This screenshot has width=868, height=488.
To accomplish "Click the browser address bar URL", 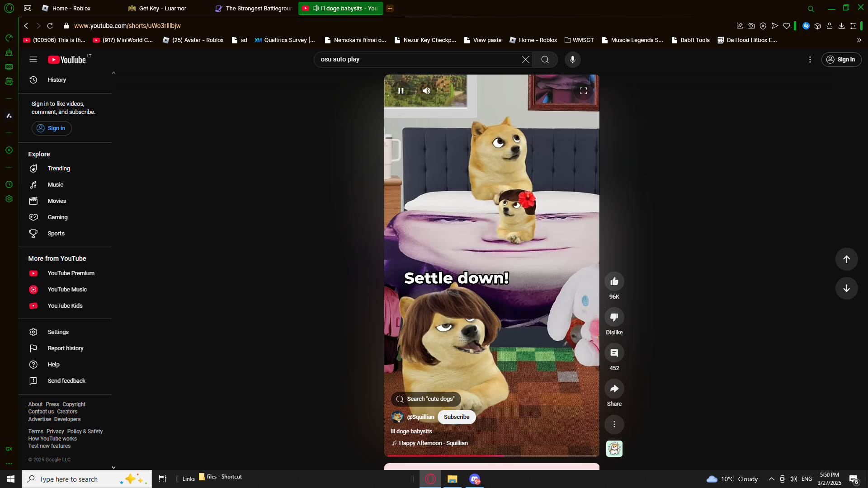I will point(127,26).
